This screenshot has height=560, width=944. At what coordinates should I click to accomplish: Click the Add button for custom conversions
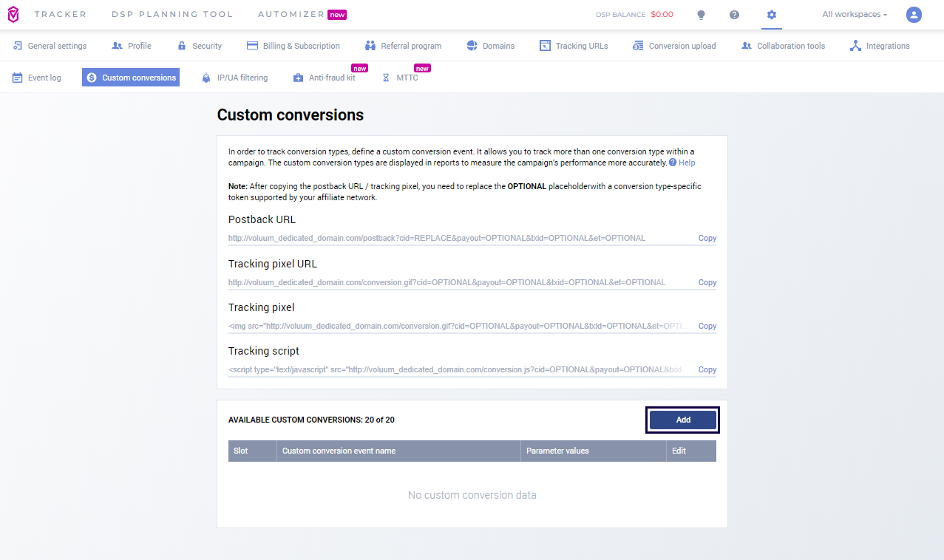click(x=682, y=419)
